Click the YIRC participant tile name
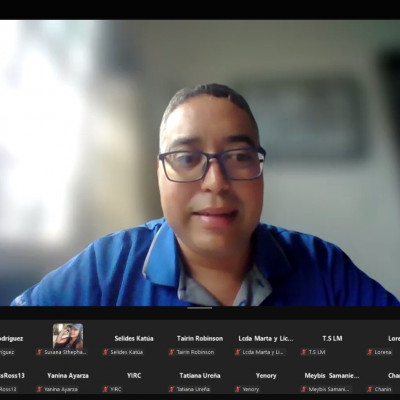400x400 pixels. pyautogui.click(x=134, y=376)
